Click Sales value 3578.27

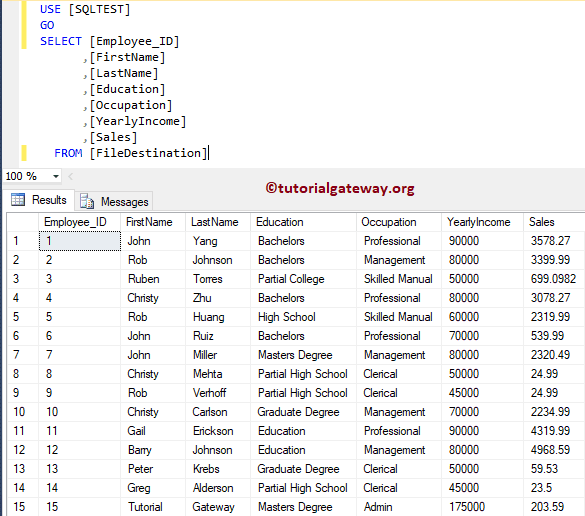tap(554, 241)
